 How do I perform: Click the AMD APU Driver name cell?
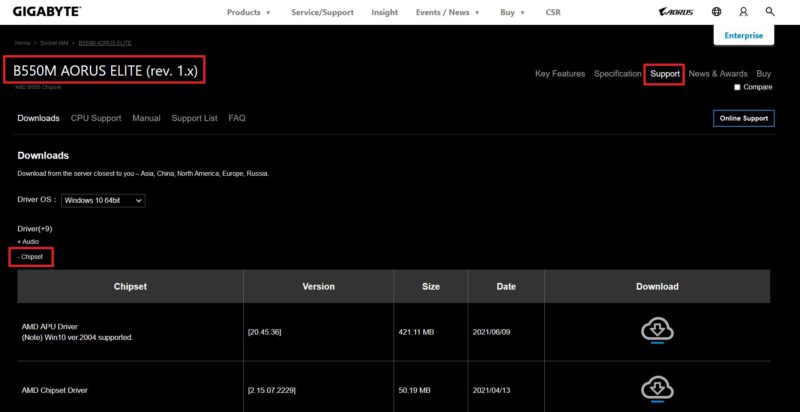pyautogui.click(x=130, y=332)
